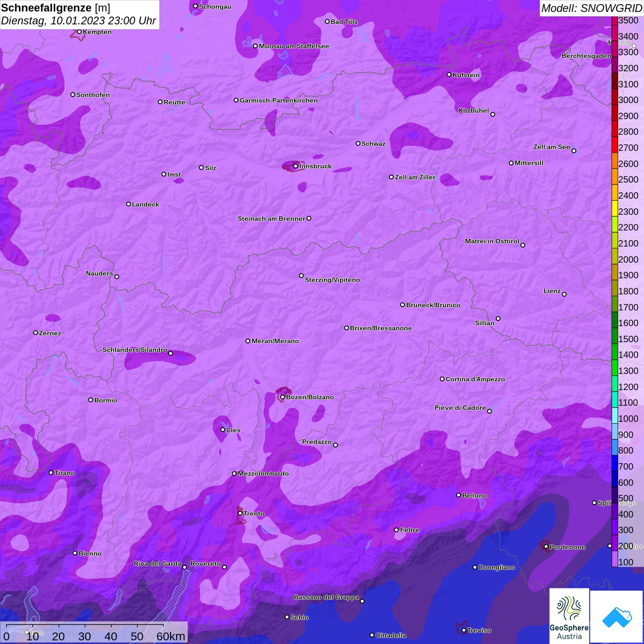Click the Tirano location dot
Viewport: 644px width, 644px height.
[x=51, y=472]
